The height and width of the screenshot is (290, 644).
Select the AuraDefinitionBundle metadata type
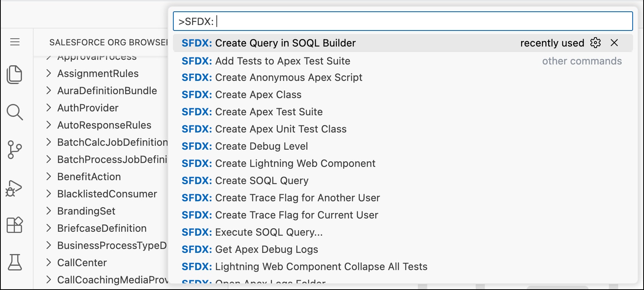pos(107,91)
